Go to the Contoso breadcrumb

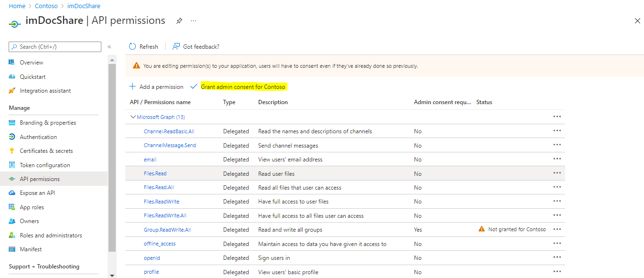[x=46, y=6]
